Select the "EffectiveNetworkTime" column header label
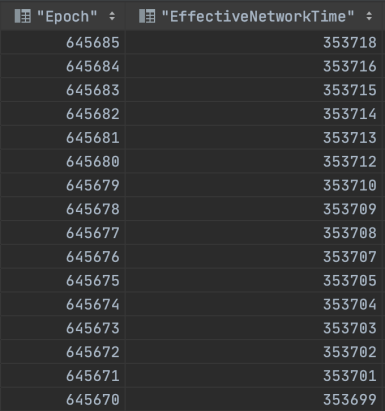 [258, 16]
